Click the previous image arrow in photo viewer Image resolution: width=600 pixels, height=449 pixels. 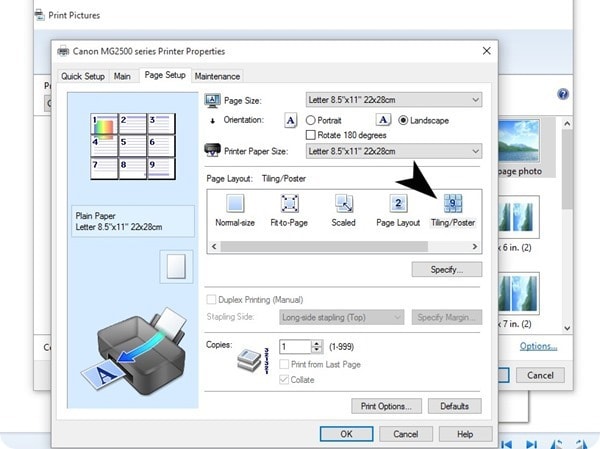(506, 444)
